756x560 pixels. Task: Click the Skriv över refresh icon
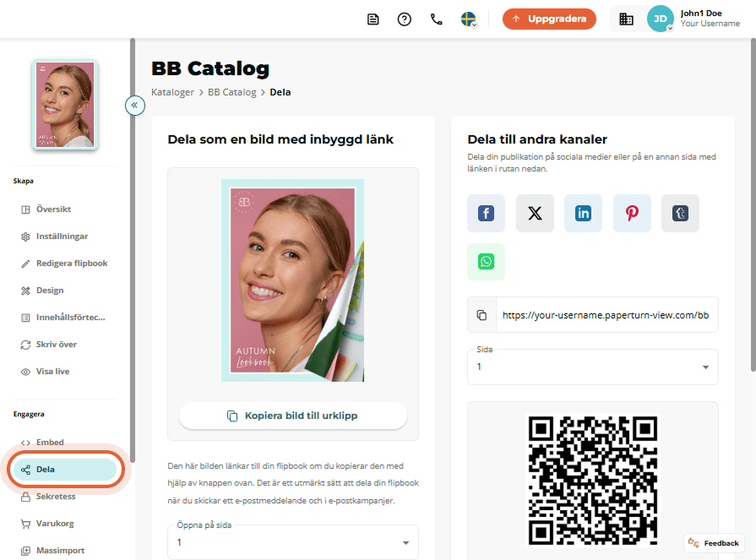pyautogui.click(x=25, y=345)
